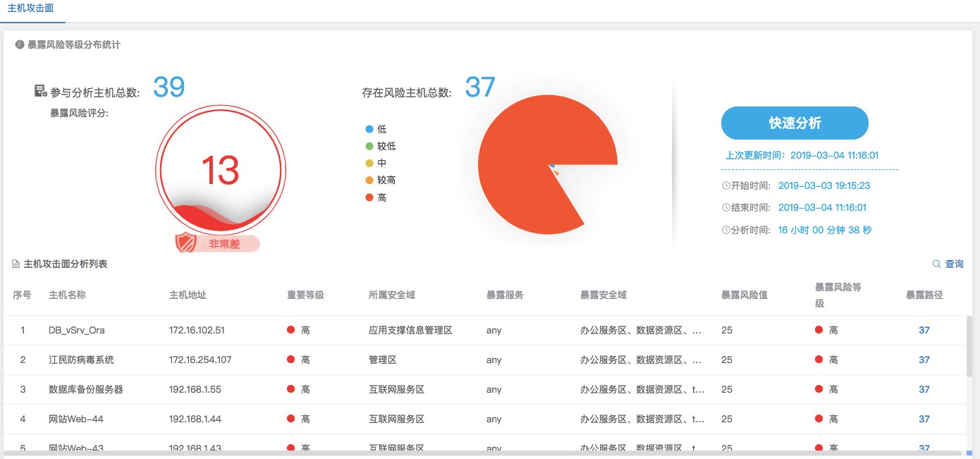Click the 所属安全域 column header

392,295
